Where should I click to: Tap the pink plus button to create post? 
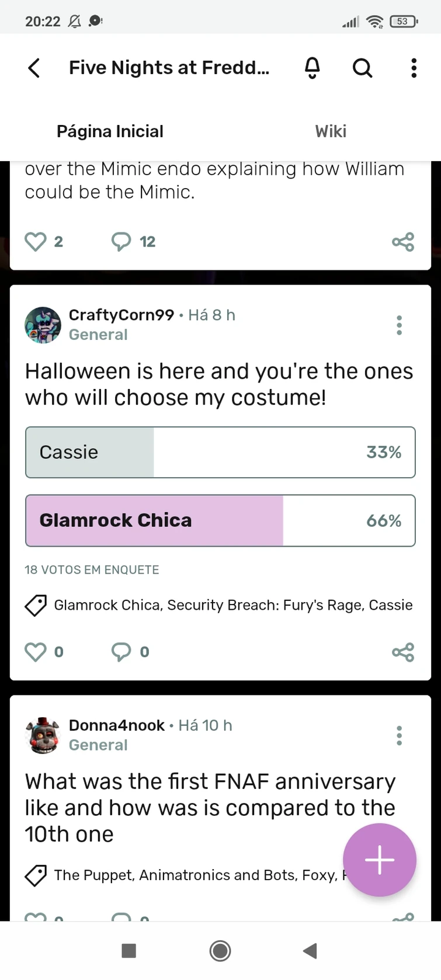coord(380,860)
